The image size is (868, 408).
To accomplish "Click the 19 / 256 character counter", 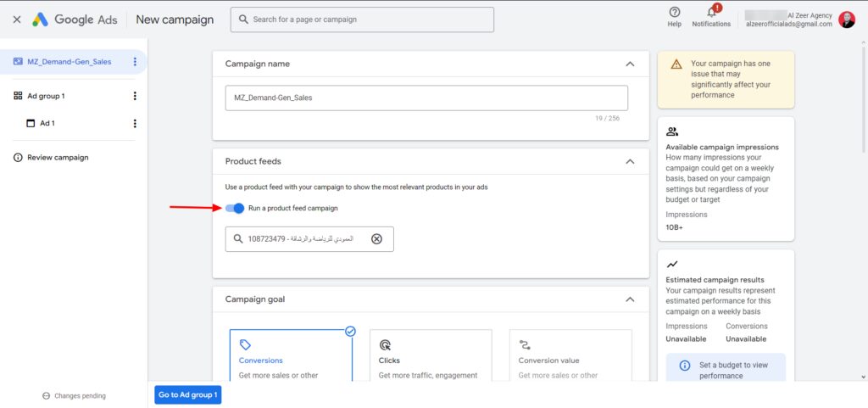I will click(607, 118).
